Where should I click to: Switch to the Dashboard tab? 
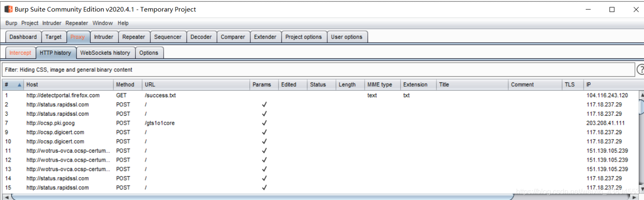(x=23, y=37)
